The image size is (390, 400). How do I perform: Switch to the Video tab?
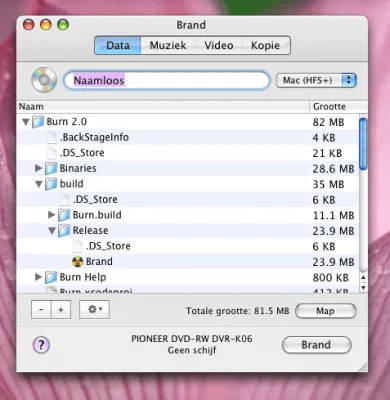pos(219,45)
